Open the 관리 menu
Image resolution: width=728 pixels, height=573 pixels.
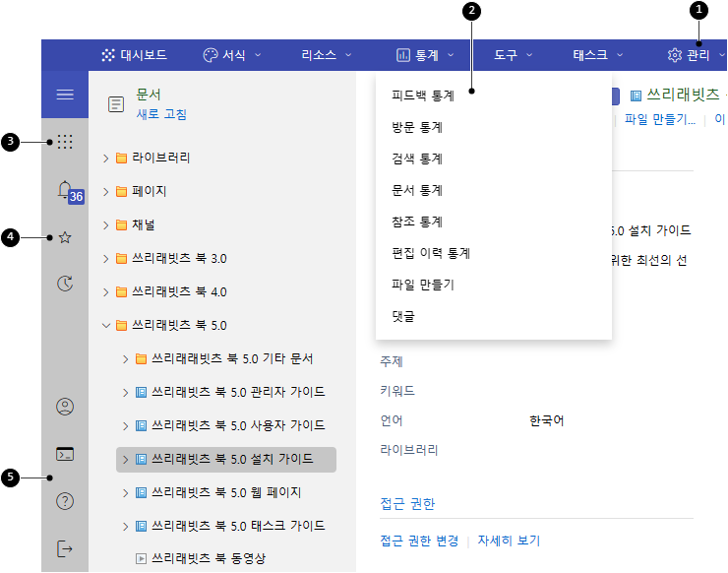point(696,55)
